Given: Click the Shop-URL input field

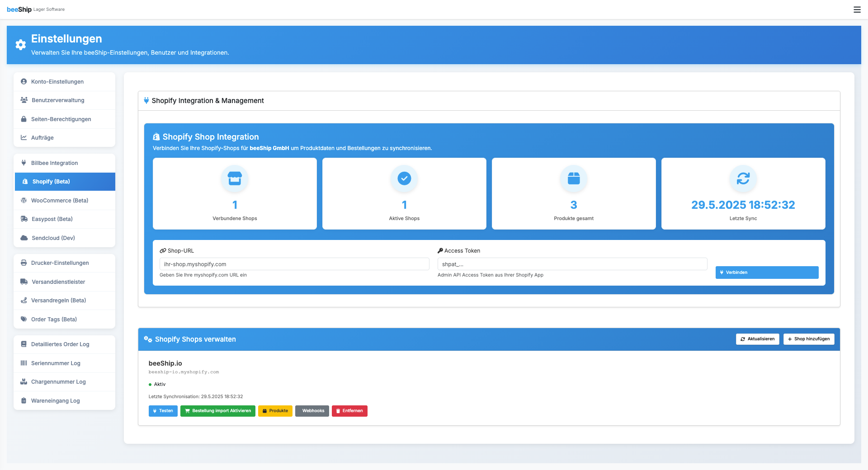Looking at the screenshot, I should pyautogui.click(x=294, y=264).
